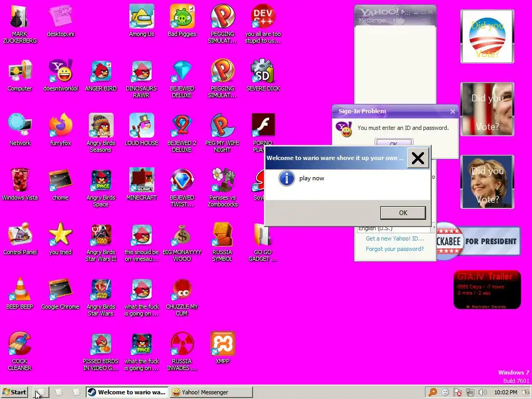Image resolution: width=532 pixels, height=399 pixels.
Task: Open the Messenger menu in Yahoo Messenger
Action: (x=372, y=20)
